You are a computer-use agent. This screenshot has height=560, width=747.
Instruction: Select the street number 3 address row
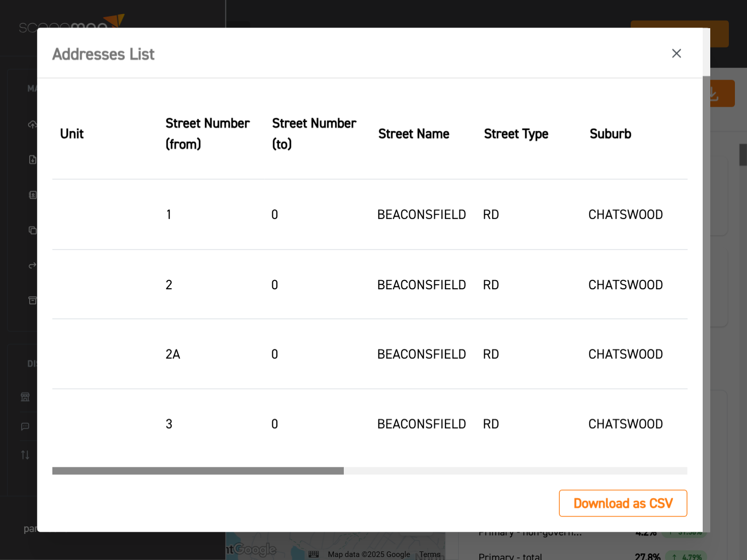click(369, 424)
